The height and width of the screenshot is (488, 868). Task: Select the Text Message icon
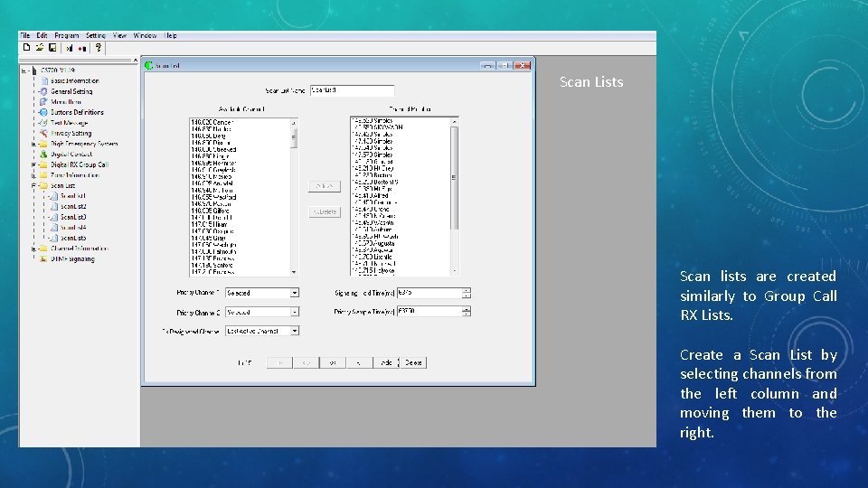pyautogui.click(x=43, y=123)
